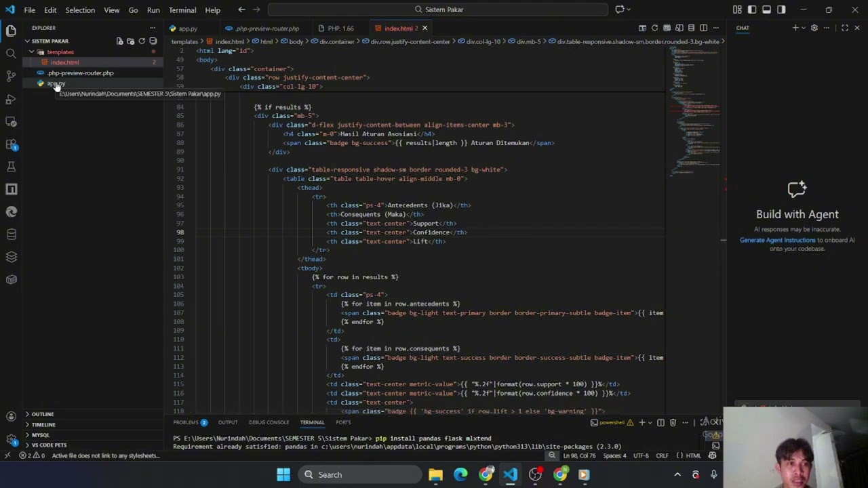Open editor More Actions ellipsis
The height and width of the screenshot is (488, 868).
(x=715, y=28)
